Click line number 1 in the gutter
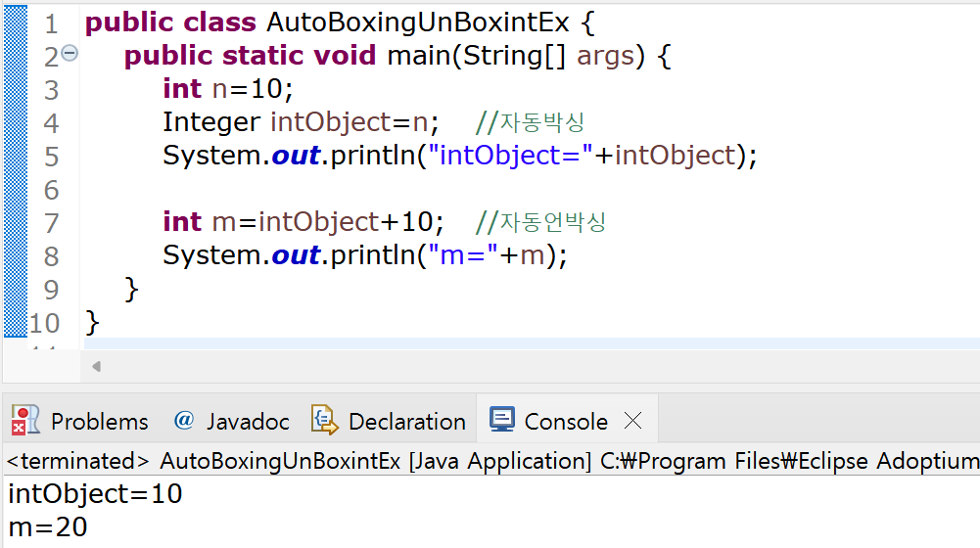 pyautogui.click(x=51, y=23)
